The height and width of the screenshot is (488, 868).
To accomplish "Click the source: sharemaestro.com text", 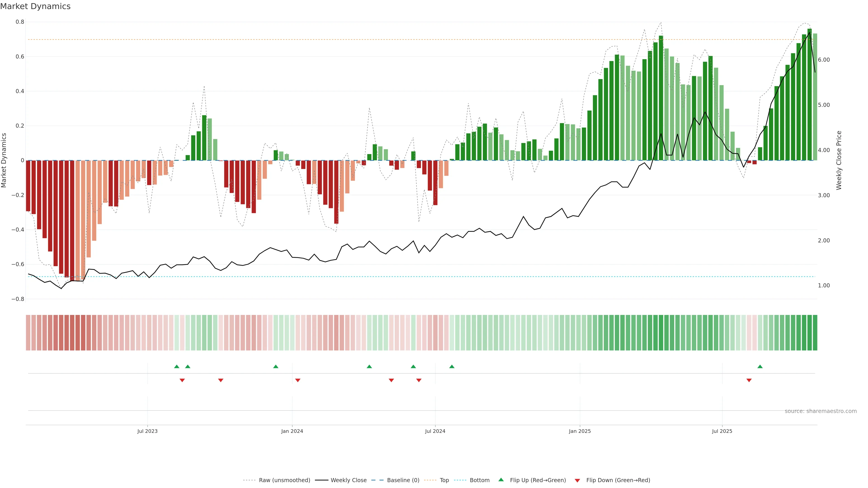I will pos(821,411).
